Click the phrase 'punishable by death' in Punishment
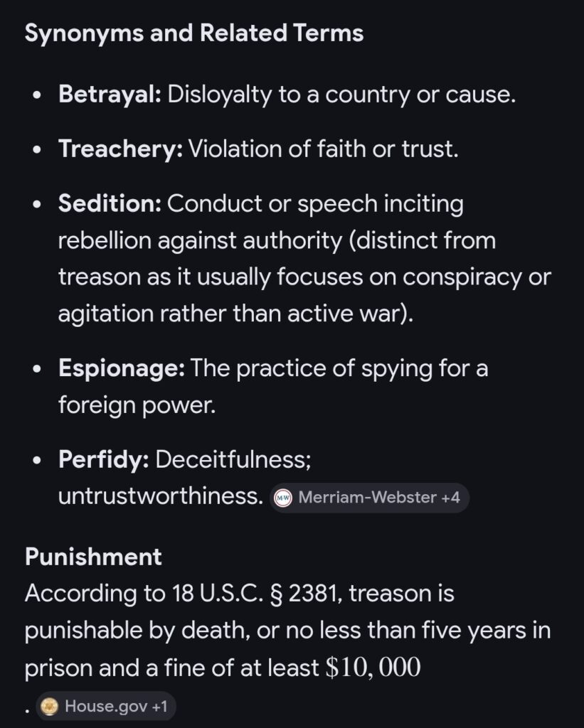This screenshot has height=728, width=584. (x=129, y=631)
